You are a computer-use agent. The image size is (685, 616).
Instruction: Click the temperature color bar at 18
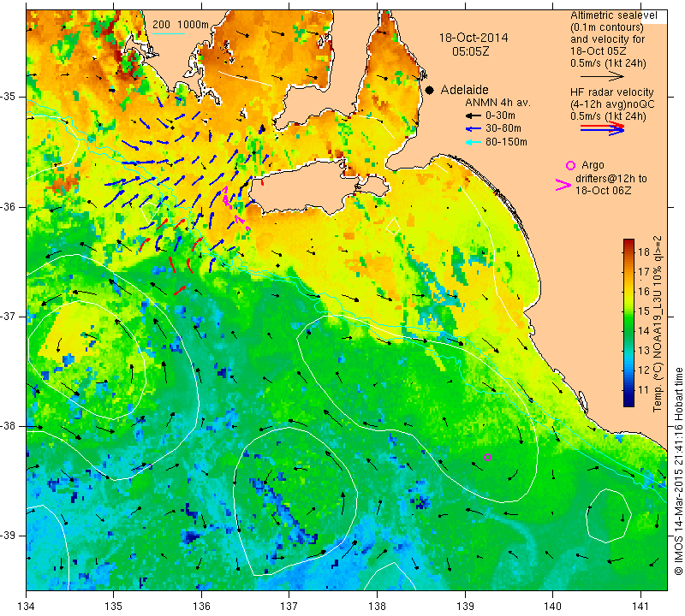[x=628, y=252]
